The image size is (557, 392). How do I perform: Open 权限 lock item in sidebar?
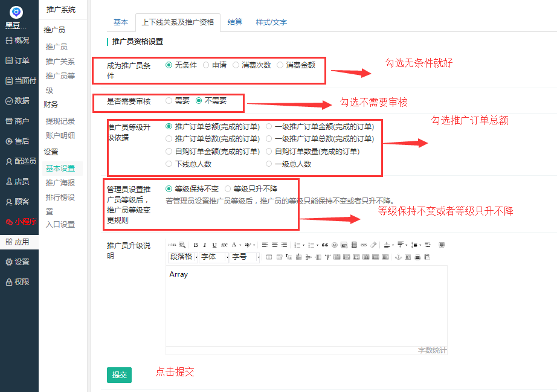(x=18, y=282)
